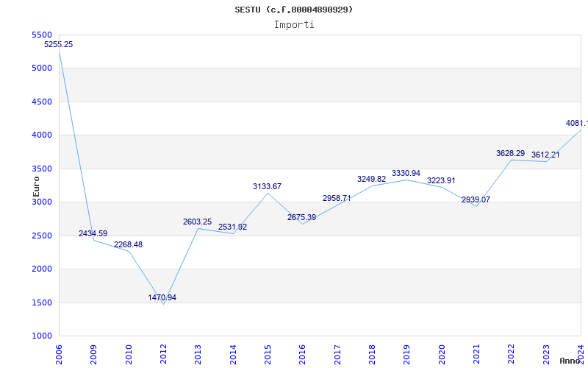
Task: Click the 3628.29 data label
Action: pos(510,153)
